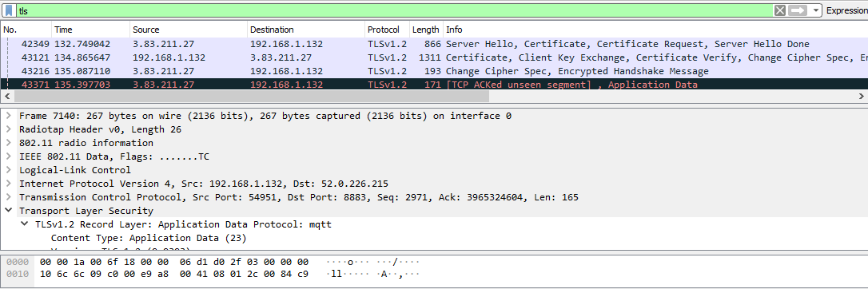
Task: Collapse the TLSv1.2 Record Layer node
Action: [x=24, y=224]
